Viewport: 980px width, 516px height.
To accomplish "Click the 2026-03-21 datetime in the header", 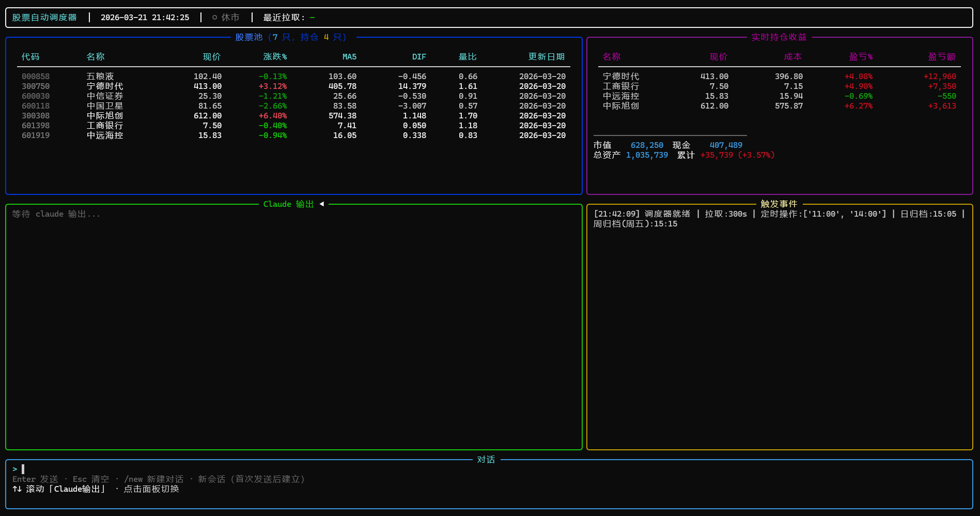I will pyautogui.click(x=145, y=18).
